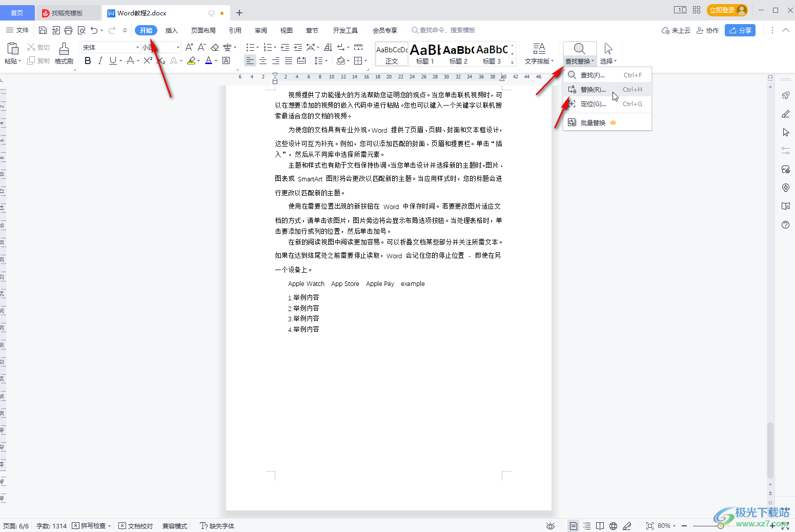Clear formatting with the eraser icon
The image size is (795, 532).
215,47
